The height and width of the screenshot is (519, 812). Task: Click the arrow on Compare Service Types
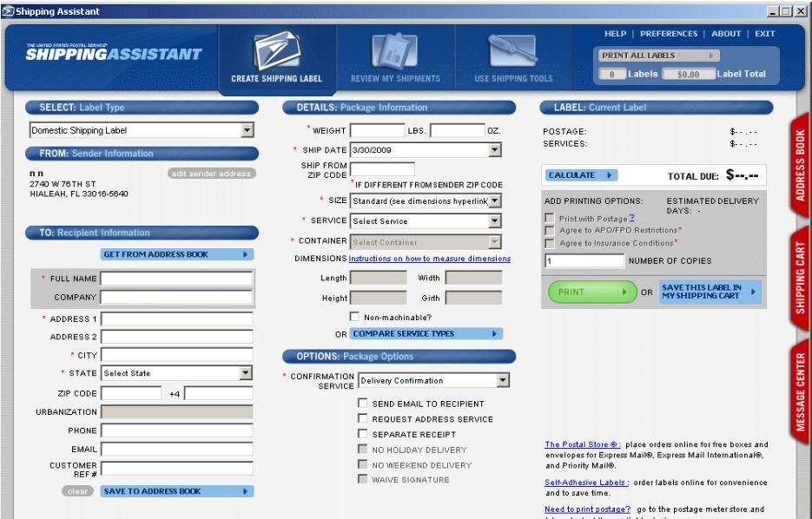494,333
